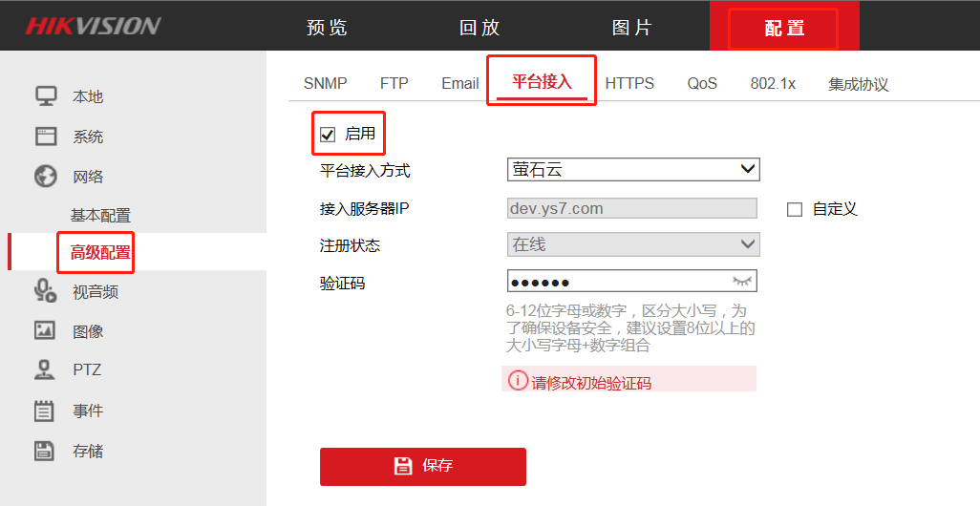Viewport: 980px width, 506px height.
Task: Expand the 平台接入方式 萤石云 dropdown
Action: point(633,169)
